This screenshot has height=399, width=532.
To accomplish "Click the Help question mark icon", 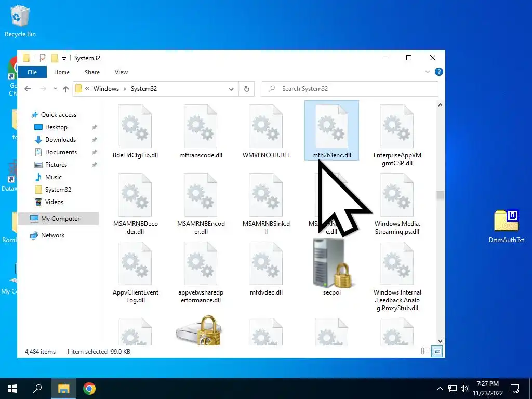I will point(438,72).
